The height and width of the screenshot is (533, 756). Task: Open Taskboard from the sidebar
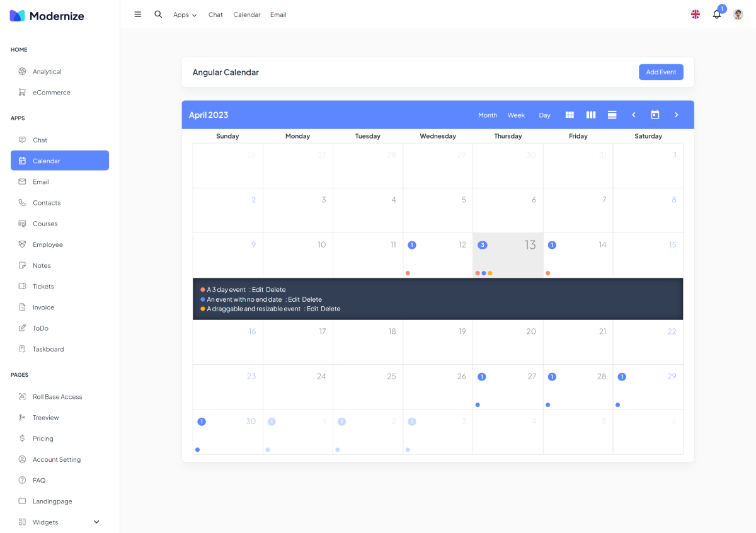[48, 349]
